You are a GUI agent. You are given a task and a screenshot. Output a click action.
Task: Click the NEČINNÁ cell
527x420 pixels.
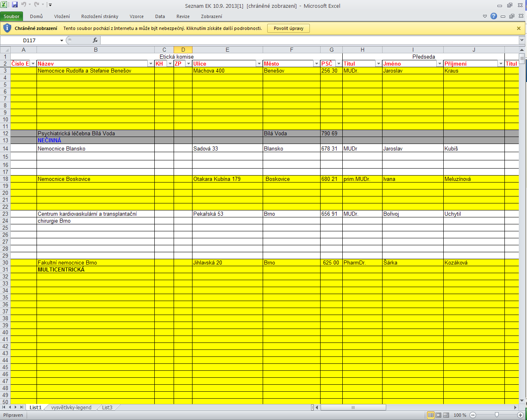(96, 140)
